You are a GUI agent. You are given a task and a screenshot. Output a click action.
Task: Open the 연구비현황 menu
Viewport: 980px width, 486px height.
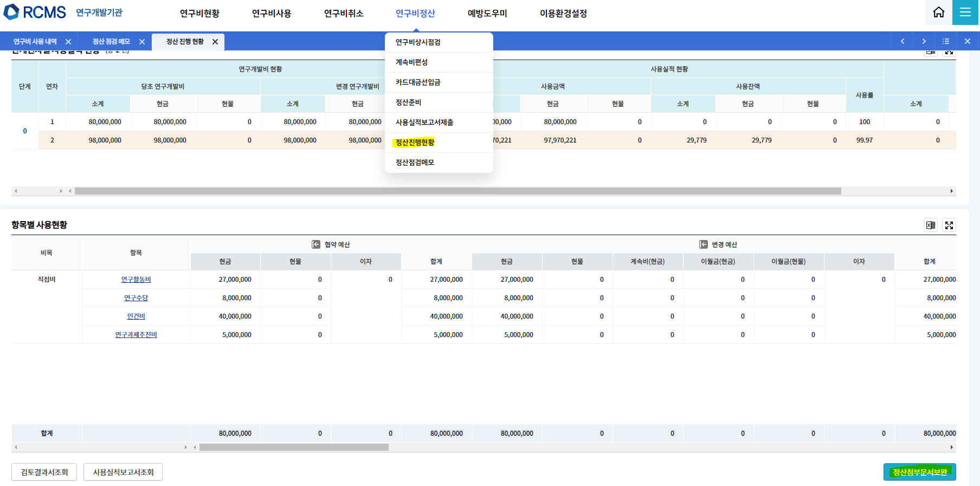click(x=199, y=13)
